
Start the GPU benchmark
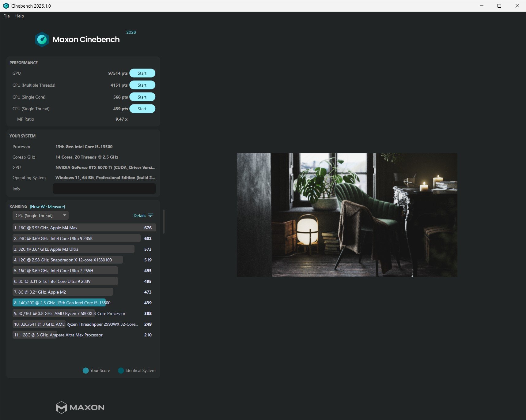142,73
